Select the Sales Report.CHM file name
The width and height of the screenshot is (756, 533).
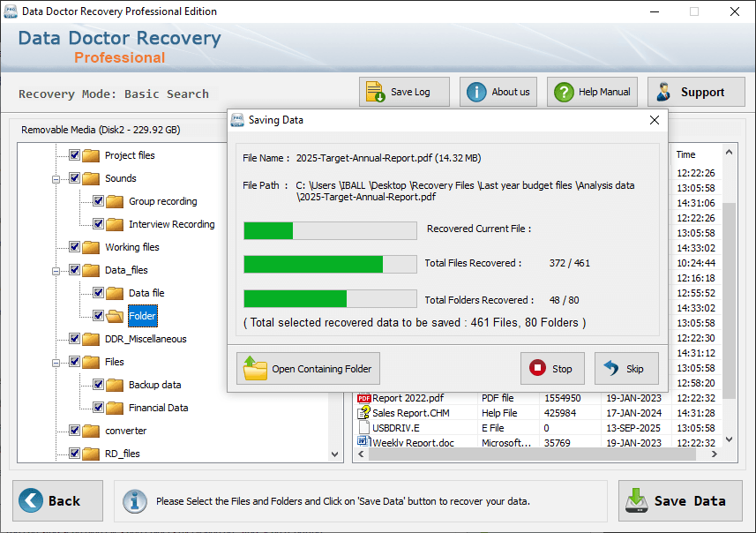(x=411, y=413)
